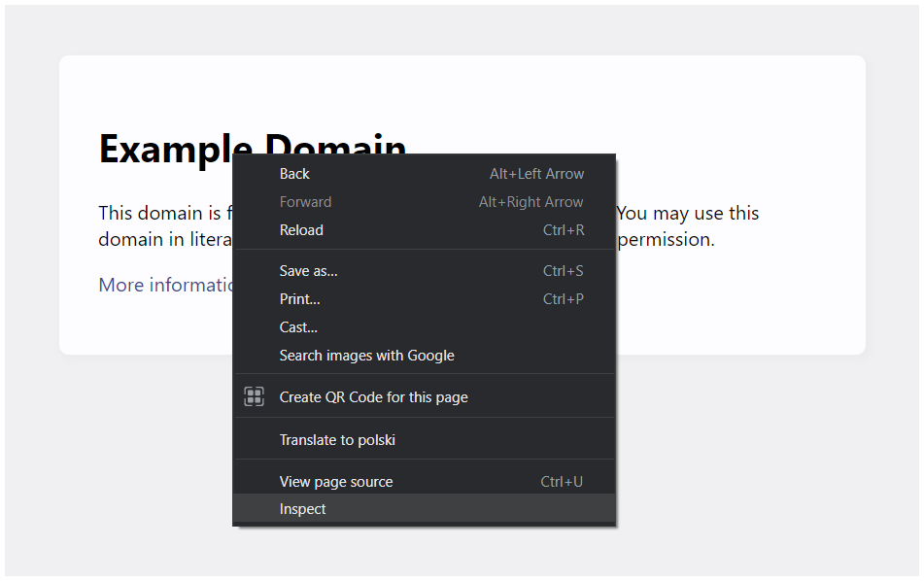Click the 'This domain is' paragraph start
Screen dimensions: 924x581
coord(159,213)
